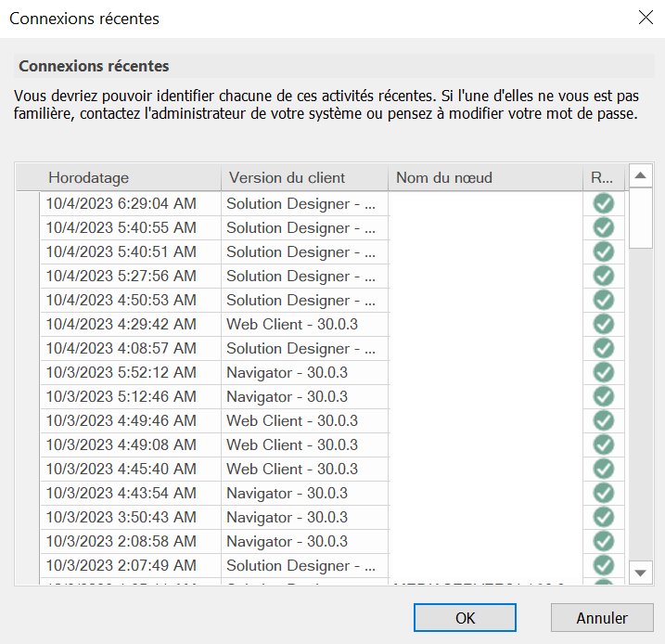Click the truncated R... column header
This screenshot has height=644, width=665.
(604, 177)
